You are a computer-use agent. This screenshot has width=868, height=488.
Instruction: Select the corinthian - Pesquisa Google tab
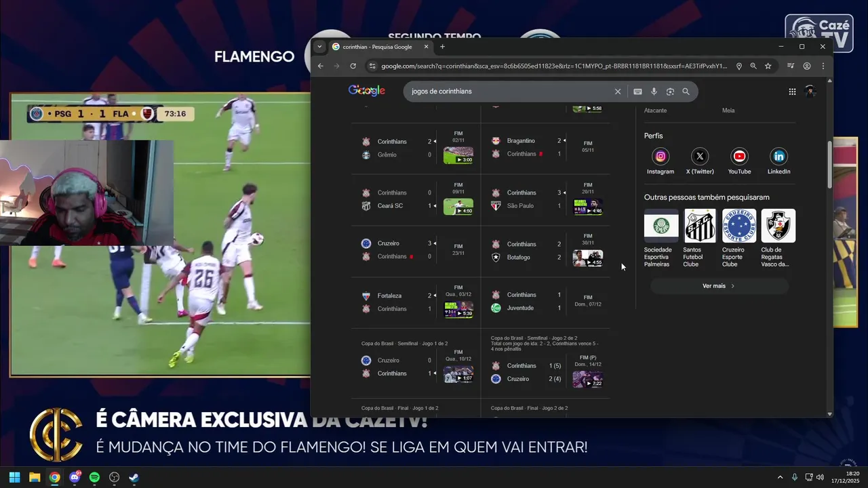pyautogui.click(x=380, y=47)
